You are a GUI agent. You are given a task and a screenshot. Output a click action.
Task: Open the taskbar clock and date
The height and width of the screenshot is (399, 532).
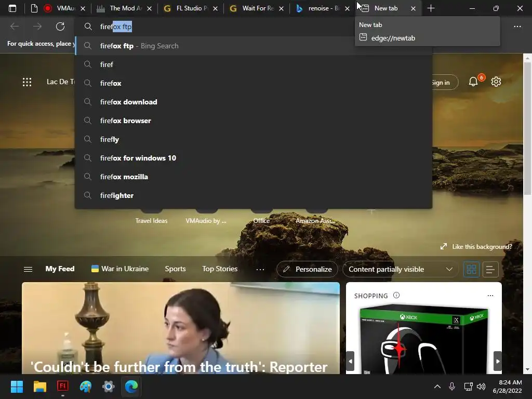click(x=507, y=387)
